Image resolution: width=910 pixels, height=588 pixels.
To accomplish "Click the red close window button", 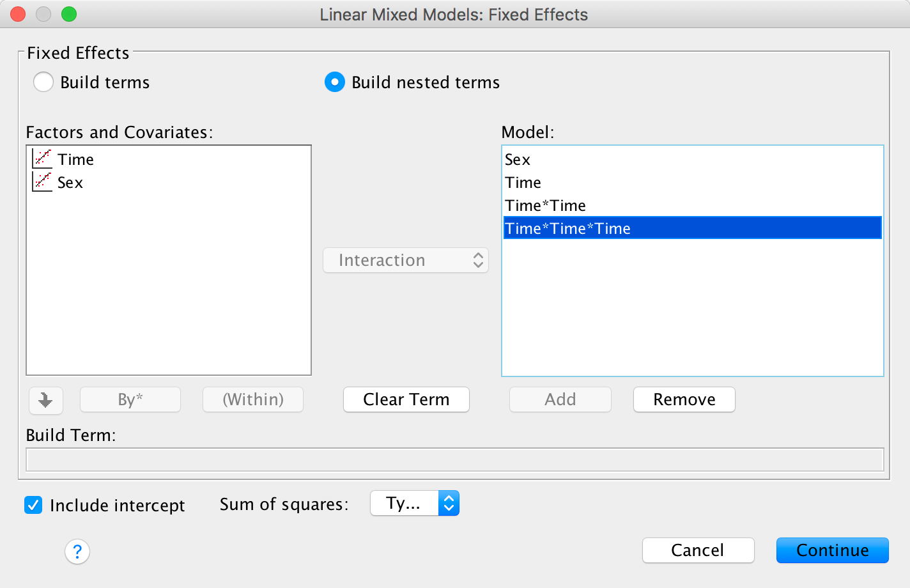I will 18,14.
